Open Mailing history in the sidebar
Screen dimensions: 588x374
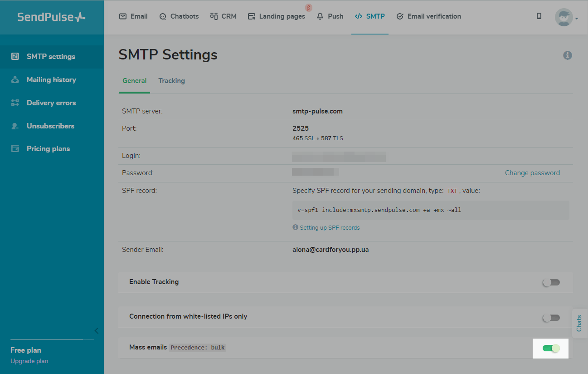(x=52, y=80)
